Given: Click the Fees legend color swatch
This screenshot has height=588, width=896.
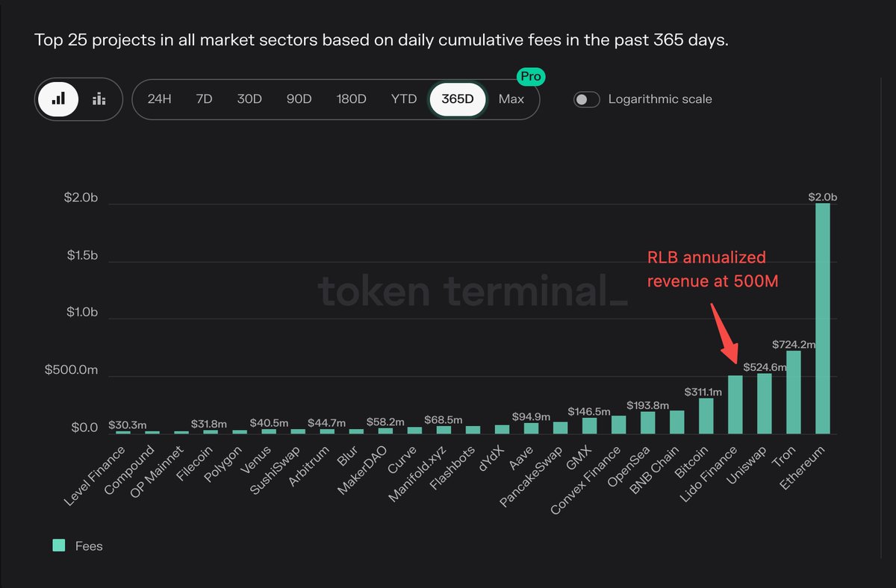Looking at the screenshot, I should [59, 545].
